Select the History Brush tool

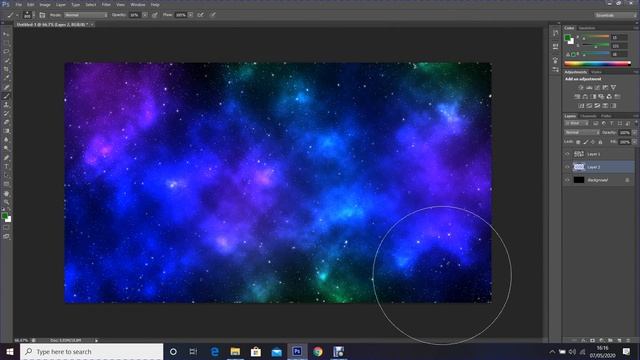coord(6,113)
